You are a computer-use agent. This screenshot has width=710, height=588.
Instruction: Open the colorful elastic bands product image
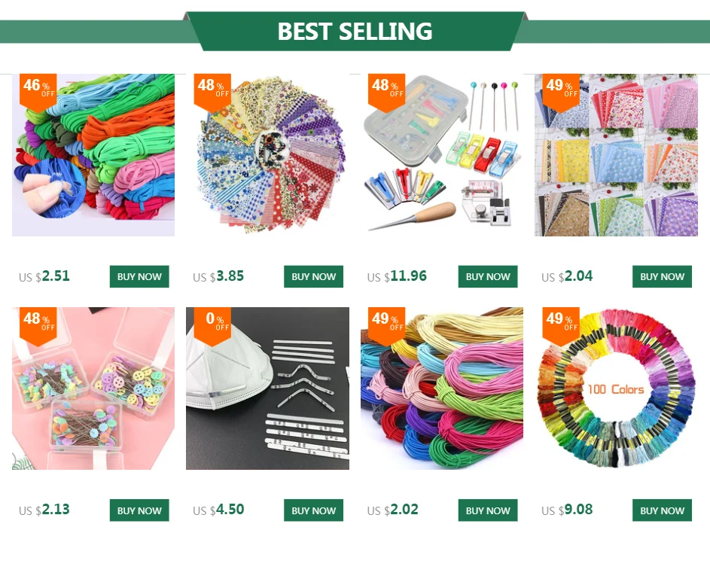(93, 155)
